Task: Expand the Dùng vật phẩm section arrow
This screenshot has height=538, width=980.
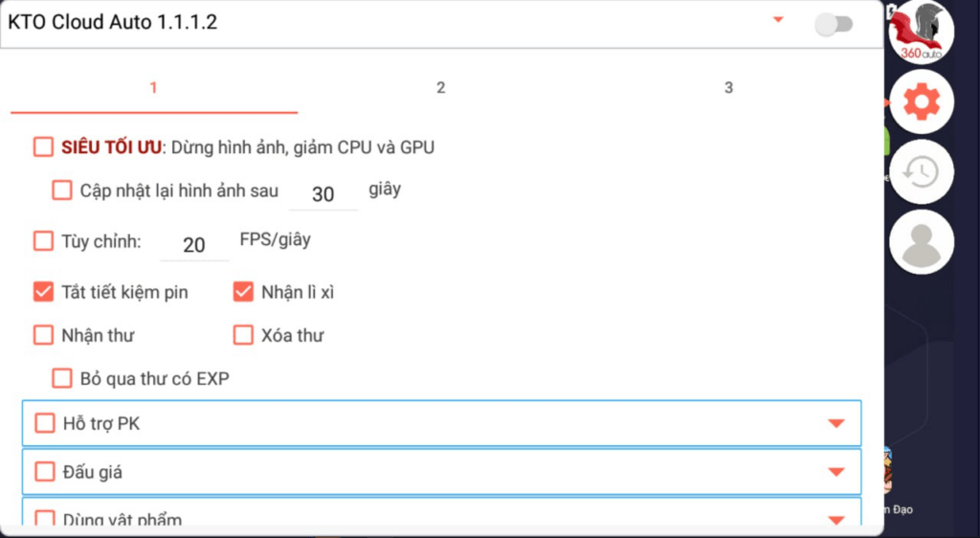Action: [x=836, y=519]
